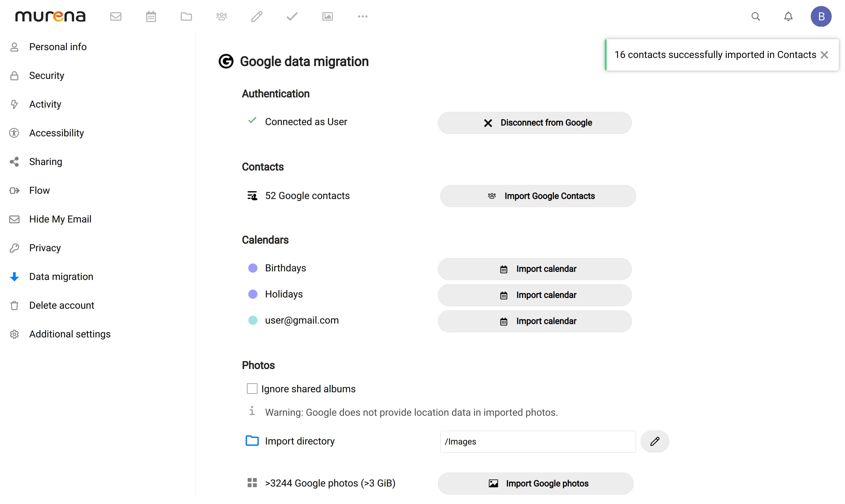Click Import Google Contacts
845x504 pixels.
[x=537, y=196]
